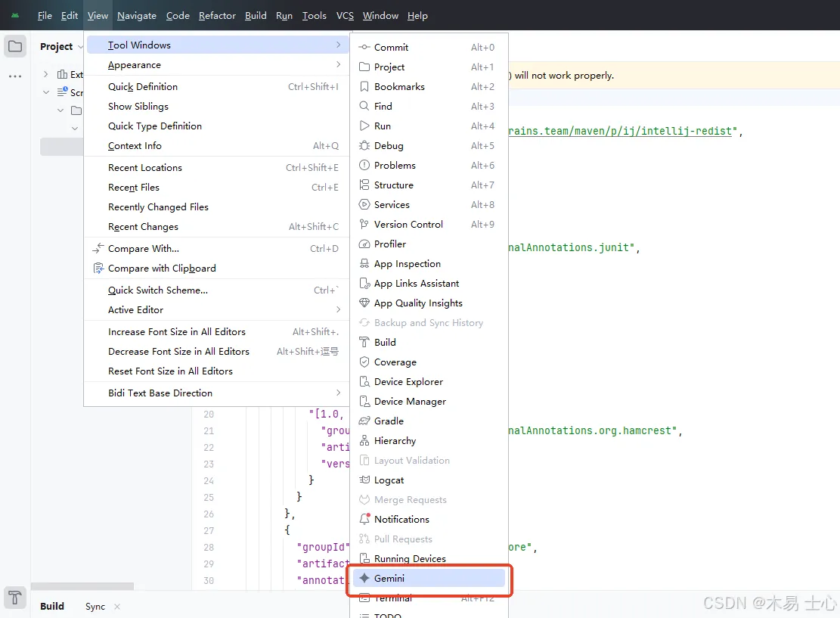This screenshot has width=840, height=618.
Task: Expand the Active Editor submenu
Action: pos(217,310)
